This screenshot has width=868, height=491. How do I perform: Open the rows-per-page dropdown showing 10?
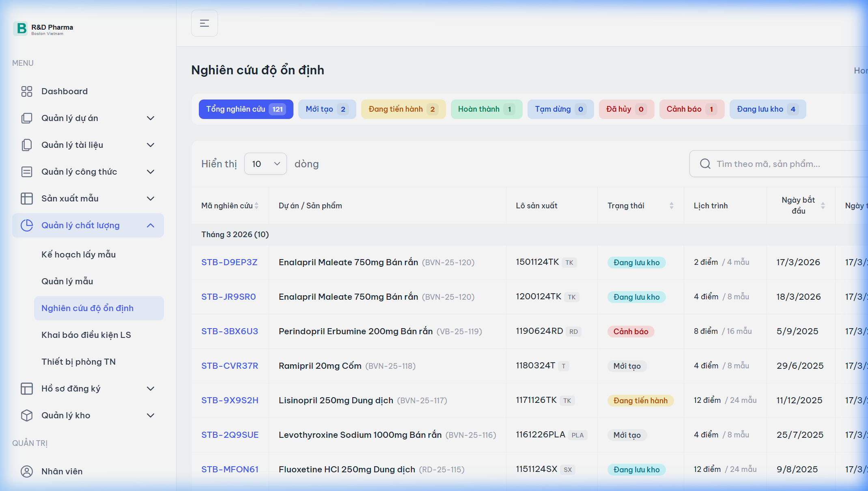pyautogui.click(x=265, y=164)
